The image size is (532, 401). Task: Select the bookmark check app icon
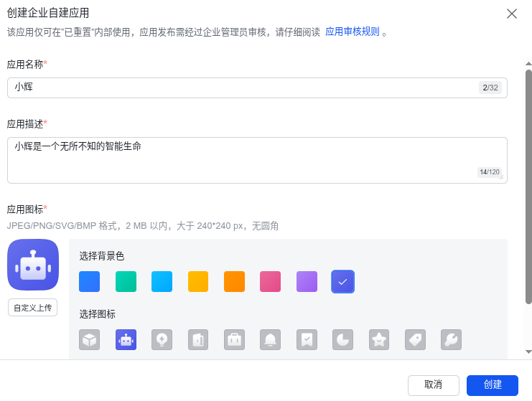(307, 339)
